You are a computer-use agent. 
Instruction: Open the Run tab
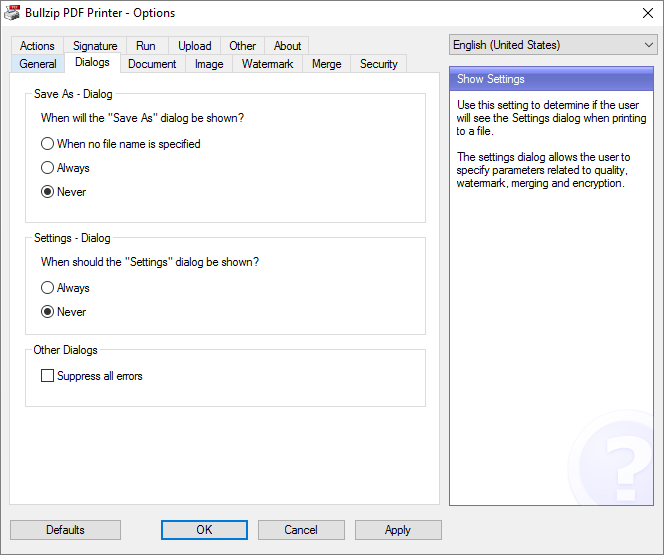click(x=146, y=46)
